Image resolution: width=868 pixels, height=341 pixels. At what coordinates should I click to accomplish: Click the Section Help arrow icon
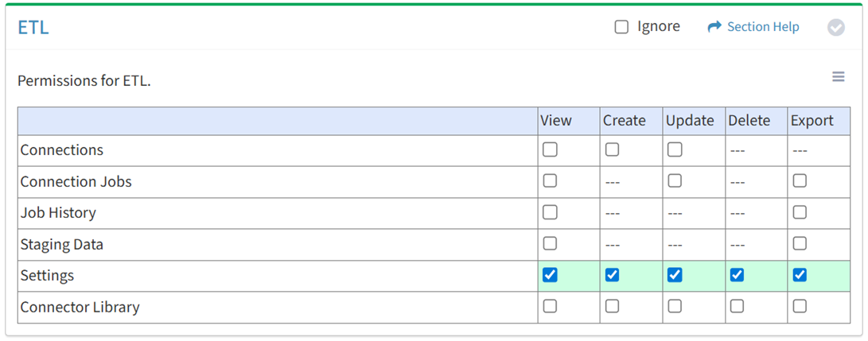pos(714,27)
